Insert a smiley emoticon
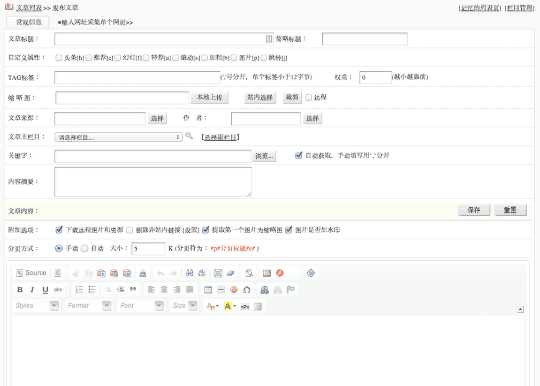 coord(234,290)
